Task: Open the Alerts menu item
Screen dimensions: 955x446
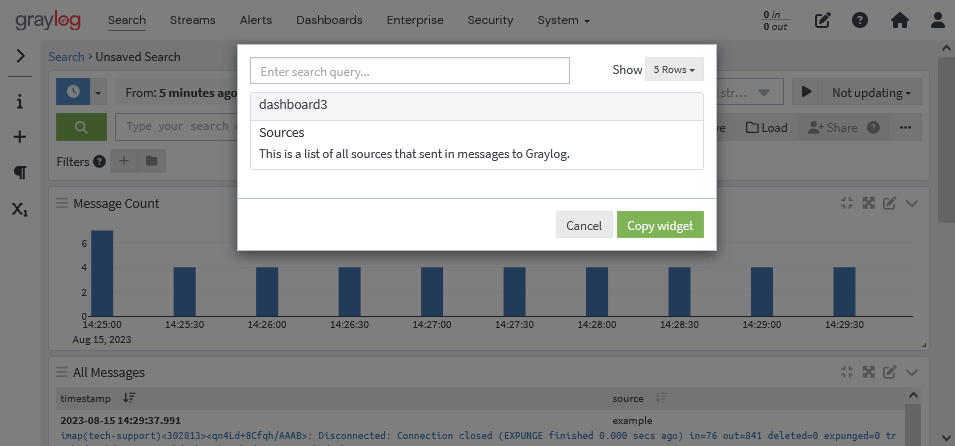Action: point(256,20)
